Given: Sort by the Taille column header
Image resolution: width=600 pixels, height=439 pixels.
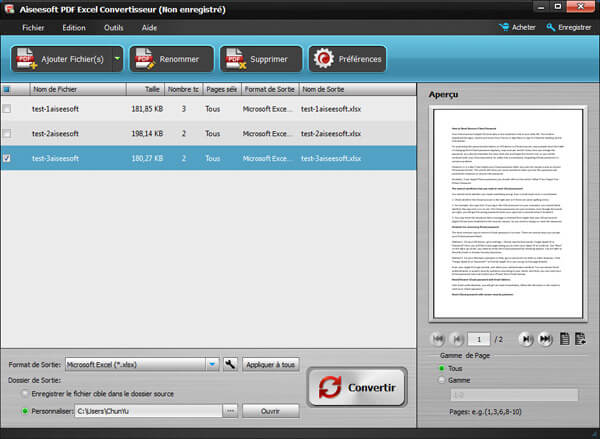Looking at the screenshot, I should (145, 89).
